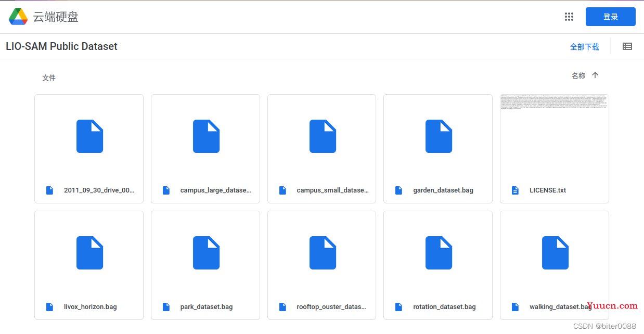Click small file icon beside 2011_09_30_drive name
This screenshot has height=334, width=644.
[49, 190]
